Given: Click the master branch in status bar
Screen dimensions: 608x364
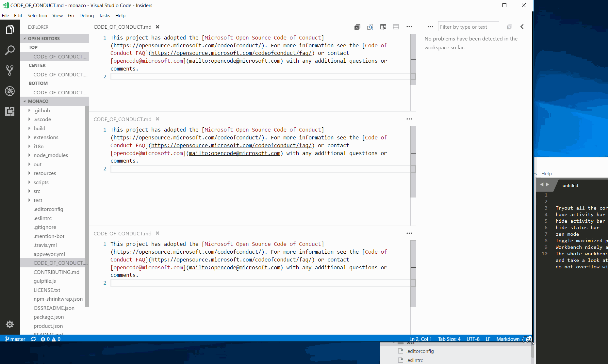Looking at the screenshot, I should click(x=15, y=339).
